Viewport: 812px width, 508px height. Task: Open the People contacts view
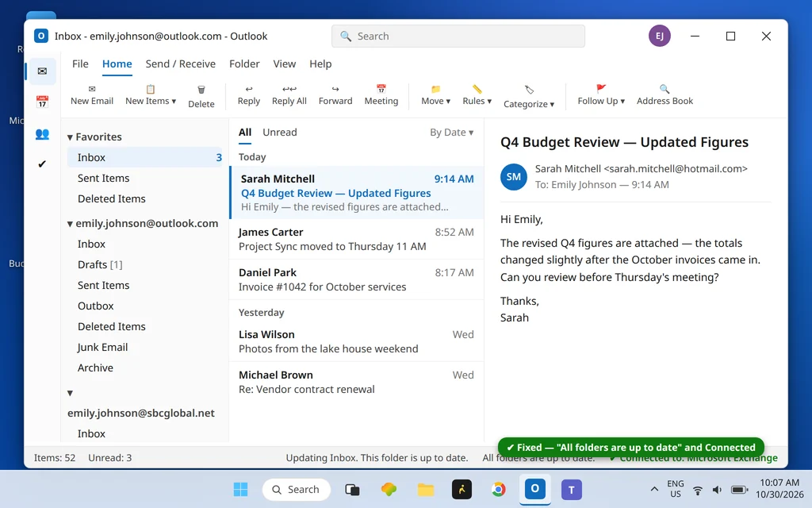click(43, 133)
